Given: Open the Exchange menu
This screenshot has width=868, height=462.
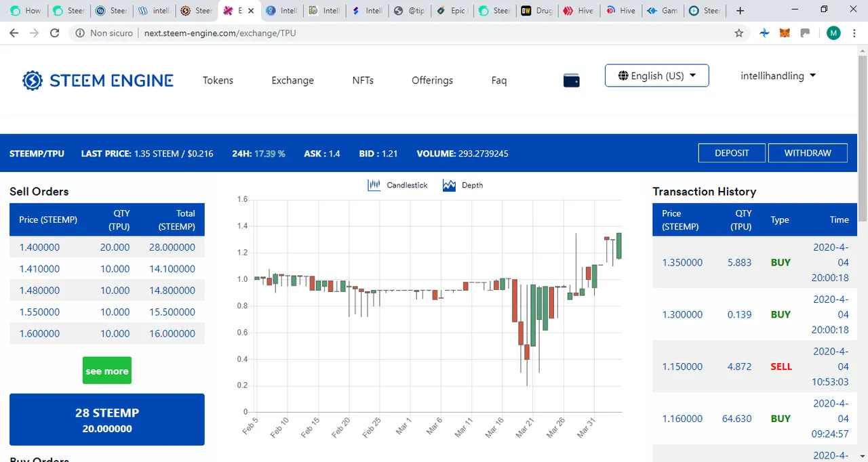Looking at the screenshot, I should coord(292,80).
